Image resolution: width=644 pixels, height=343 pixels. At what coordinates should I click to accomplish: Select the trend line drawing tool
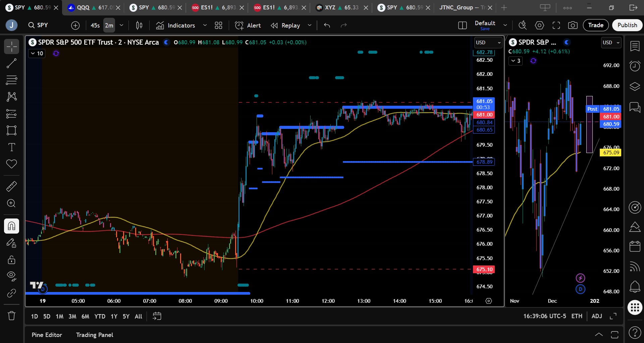(x=11, y=63)
